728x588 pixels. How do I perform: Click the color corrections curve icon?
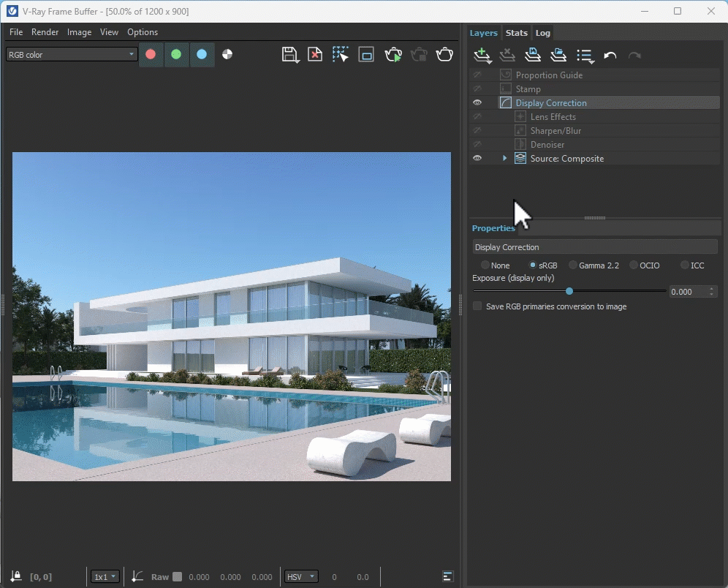coord(137,576)
